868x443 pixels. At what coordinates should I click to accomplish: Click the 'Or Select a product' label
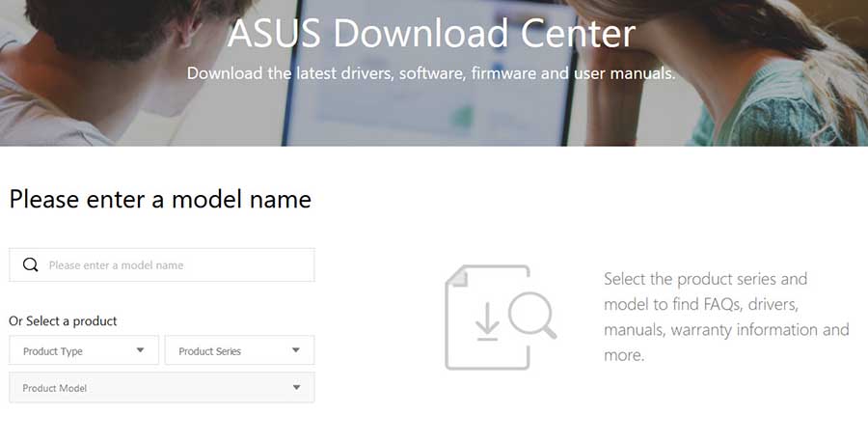click(63, 321)
